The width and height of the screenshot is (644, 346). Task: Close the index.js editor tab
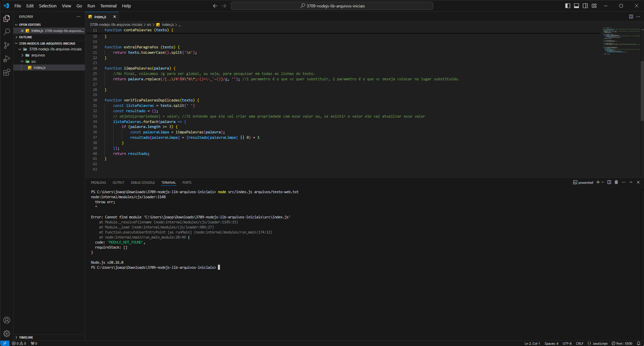coord(114,17)
